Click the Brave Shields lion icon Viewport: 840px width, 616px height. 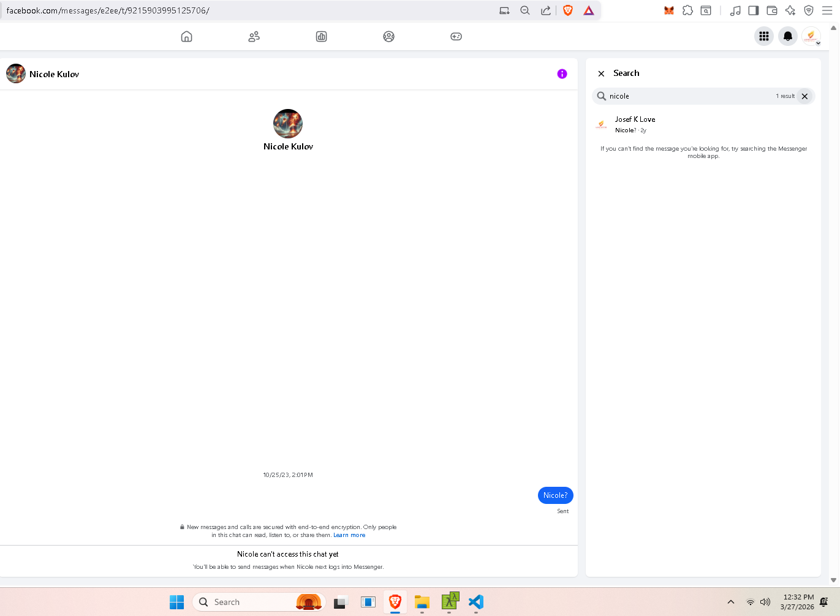(568, 10)
